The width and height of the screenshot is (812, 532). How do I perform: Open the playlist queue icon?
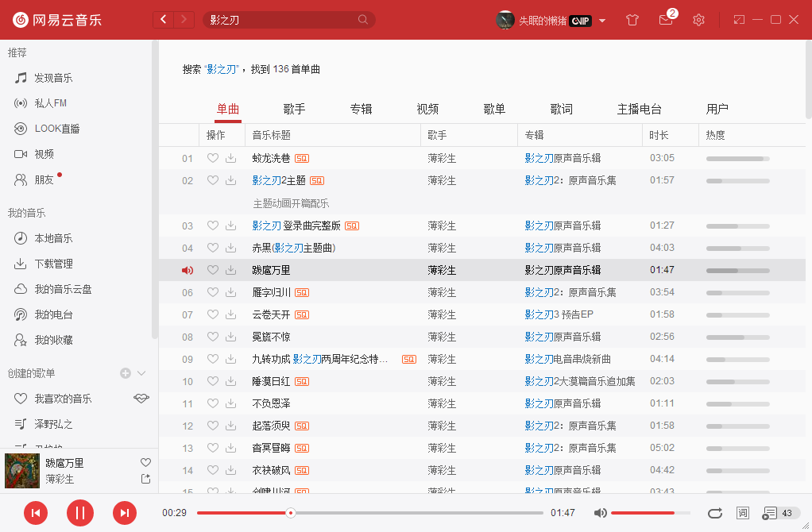click(770, 513)
